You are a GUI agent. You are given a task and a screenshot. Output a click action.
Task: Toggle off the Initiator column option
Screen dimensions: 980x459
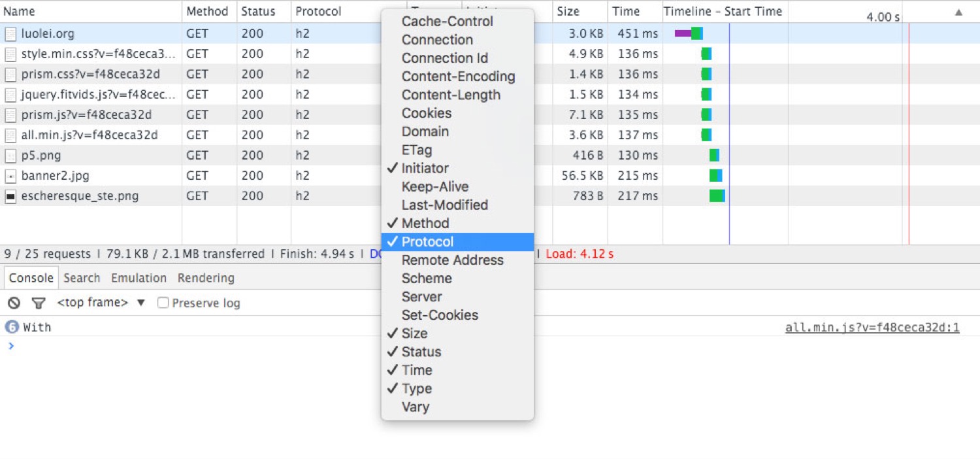pyautogui.click(x=425, y=168)
